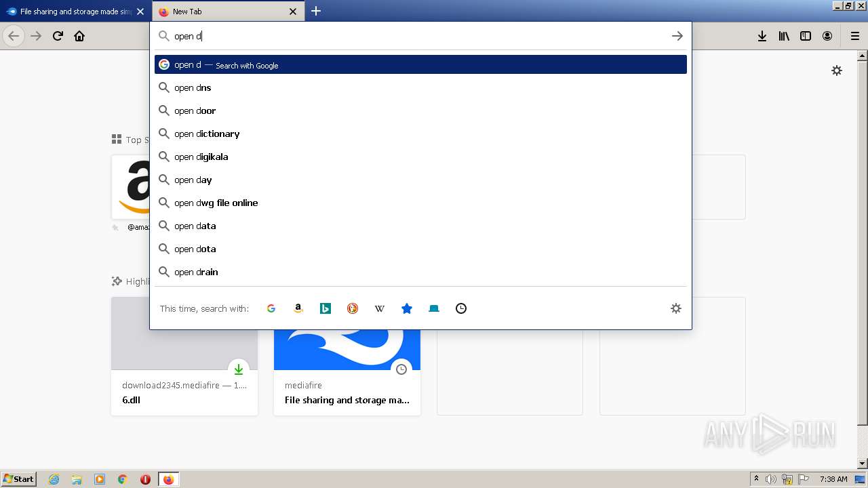
Task: Choose the 'open dota' suggestion
Action: pyautogui.click(x=420, y=249)
